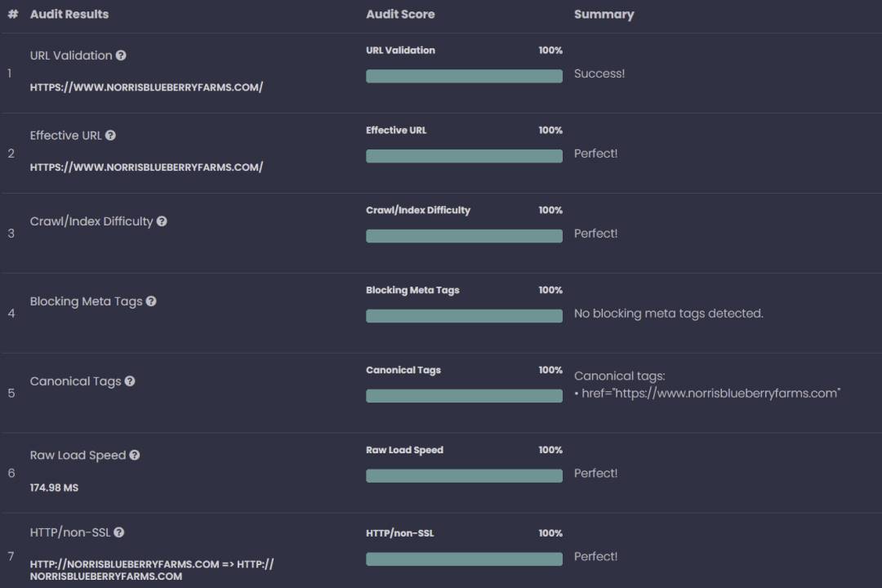Open the URL Validation help icon

pos(121,55)
